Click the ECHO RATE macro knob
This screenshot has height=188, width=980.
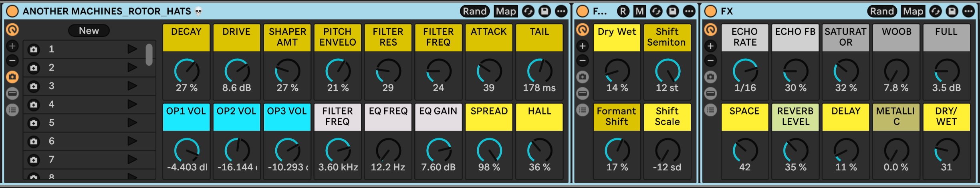pos(745,71)
